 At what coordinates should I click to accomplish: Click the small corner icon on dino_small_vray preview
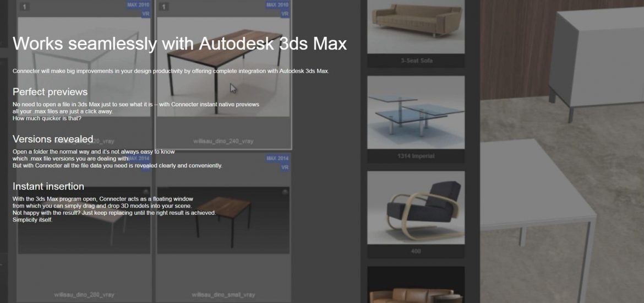tap(285, 192)
